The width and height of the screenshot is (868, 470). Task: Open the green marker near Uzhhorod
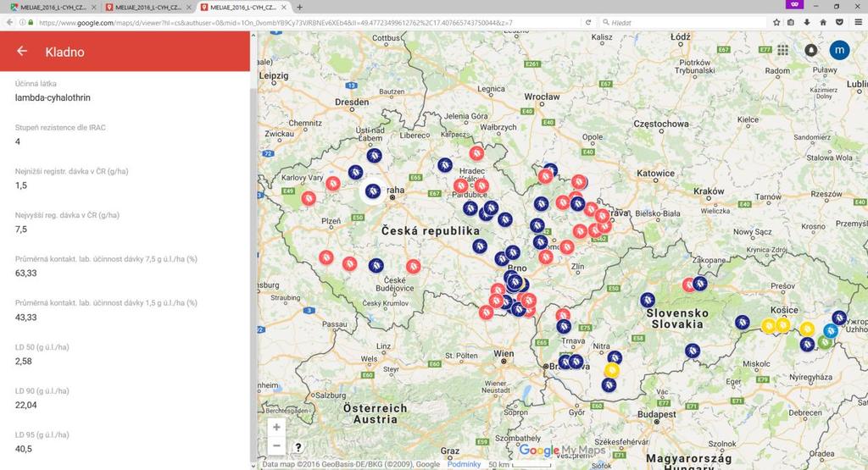click(x=825, y=343)
